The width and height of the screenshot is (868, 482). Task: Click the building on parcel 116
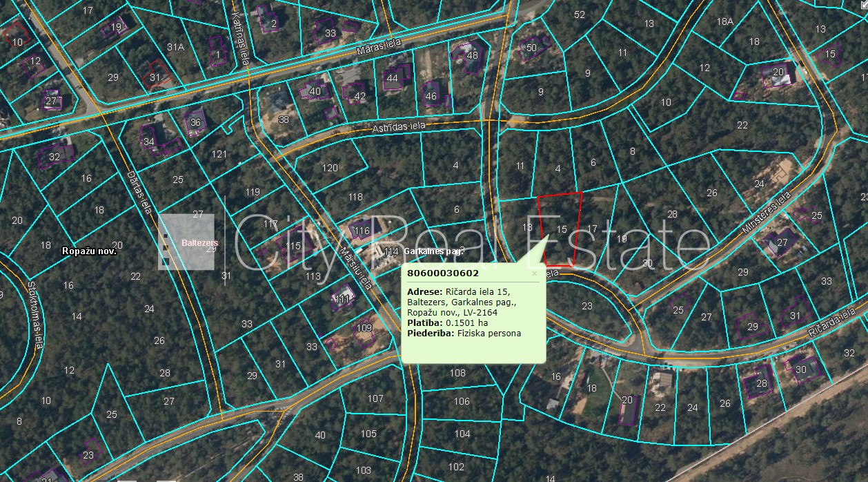click(362, 230)
